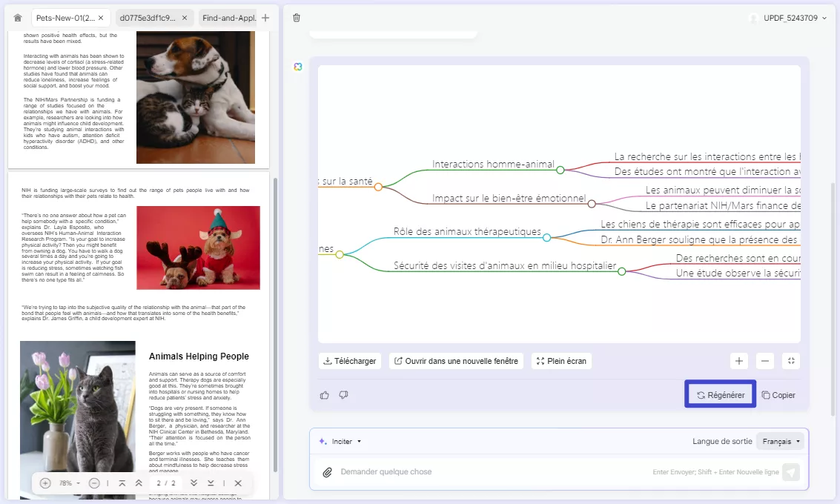Image resolution: width=840 pixels, height=504 pixels.
Task: Go to the next PDF page
Action: point(194,483)
